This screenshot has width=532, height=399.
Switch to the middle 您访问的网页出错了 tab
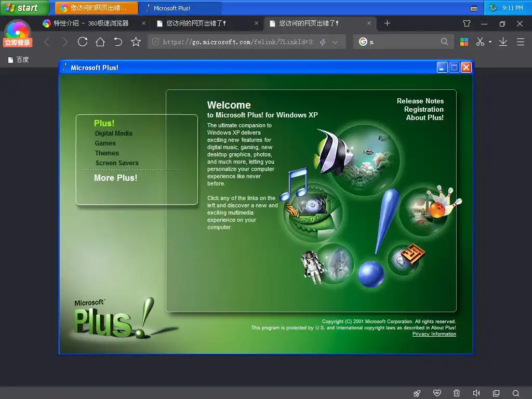[196, 23]
